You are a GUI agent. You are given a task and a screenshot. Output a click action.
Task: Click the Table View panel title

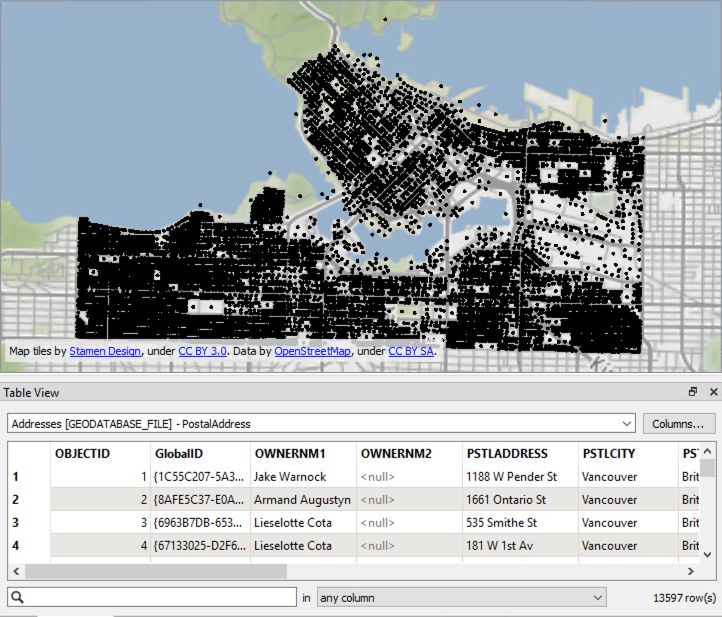click(x=31, y=393)
